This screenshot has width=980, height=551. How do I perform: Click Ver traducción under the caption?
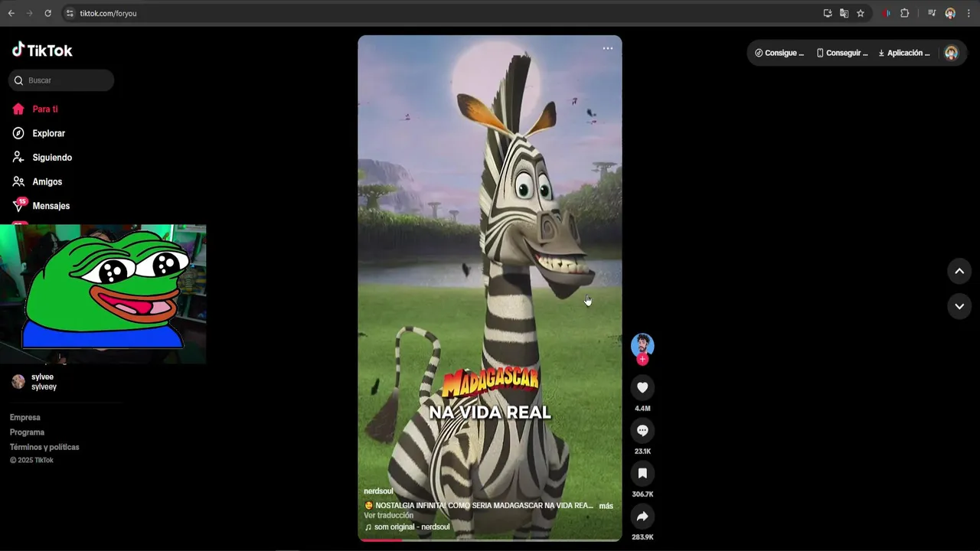click(388, 516)
